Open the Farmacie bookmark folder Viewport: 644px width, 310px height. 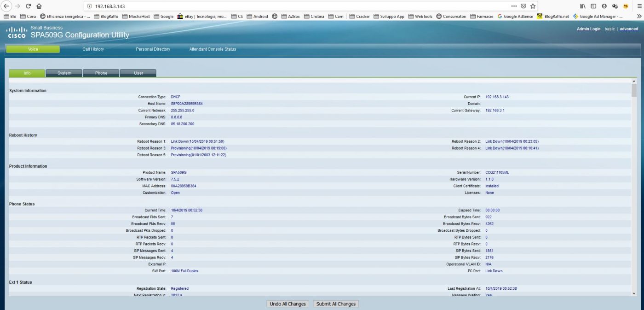[x=482, y=17]
